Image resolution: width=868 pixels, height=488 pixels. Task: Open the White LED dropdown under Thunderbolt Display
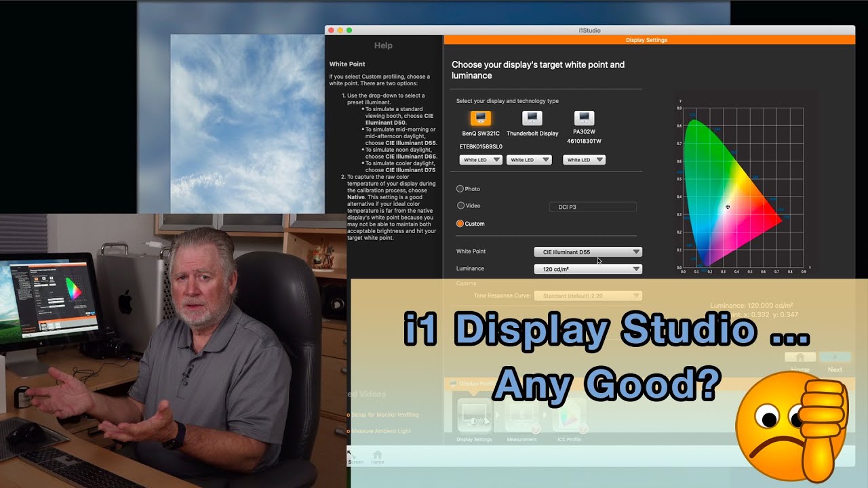click(x=529, y=160)
